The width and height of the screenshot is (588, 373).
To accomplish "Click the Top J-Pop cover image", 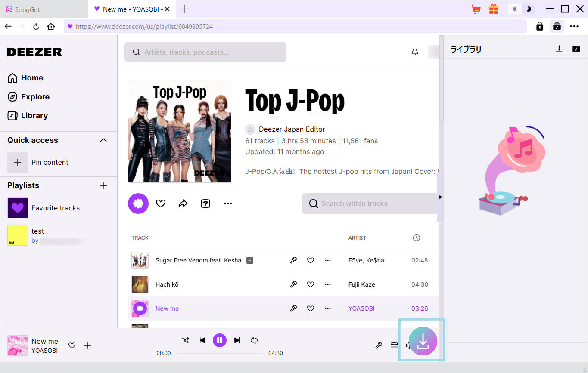I will point(180,131).
